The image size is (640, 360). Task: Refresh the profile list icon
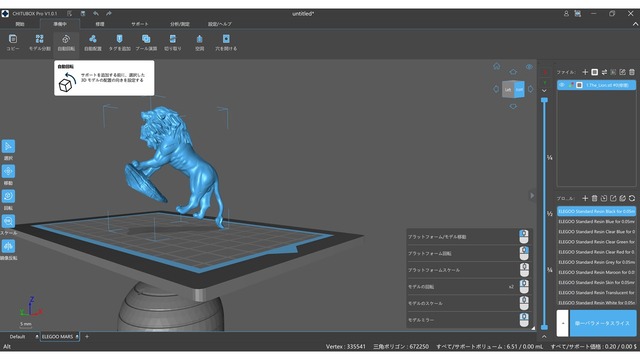[x=632, y=198]
